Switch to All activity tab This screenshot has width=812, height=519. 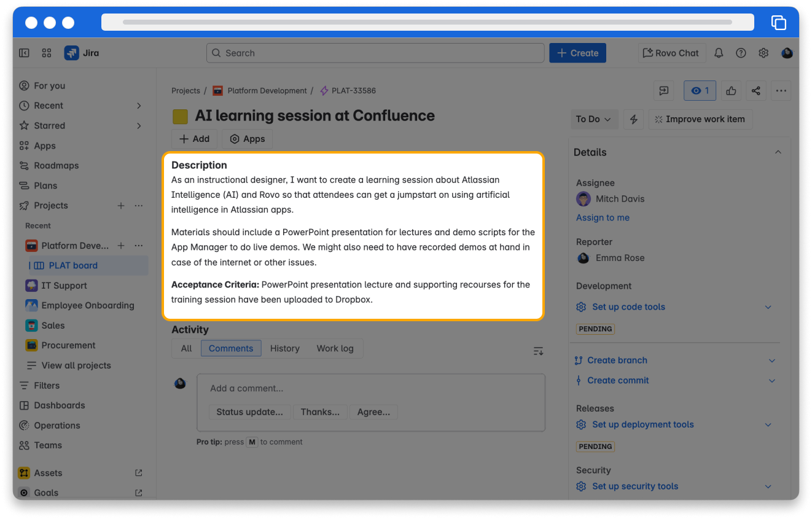coord(187,348)
